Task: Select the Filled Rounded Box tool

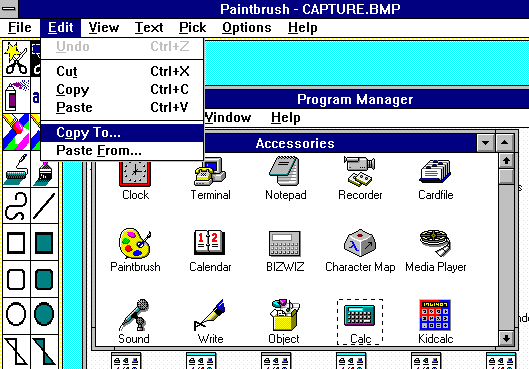Action: [45, 279]
